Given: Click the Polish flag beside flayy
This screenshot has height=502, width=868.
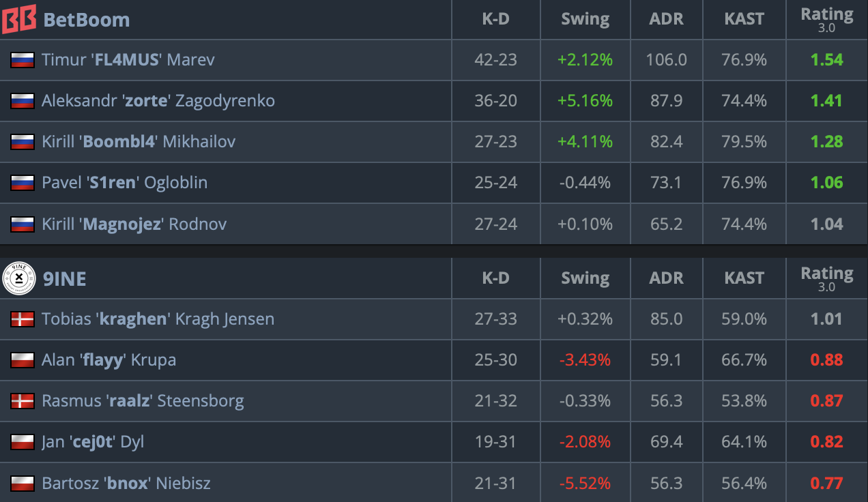Looking at the screenshot, I should (23, 360).
